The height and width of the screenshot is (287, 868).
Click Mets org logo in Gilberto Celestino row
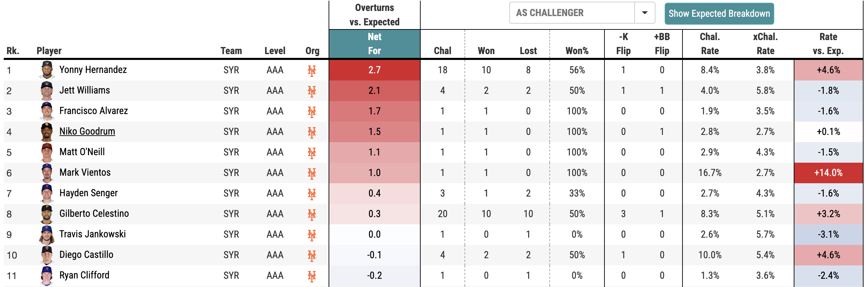(311, 214)
